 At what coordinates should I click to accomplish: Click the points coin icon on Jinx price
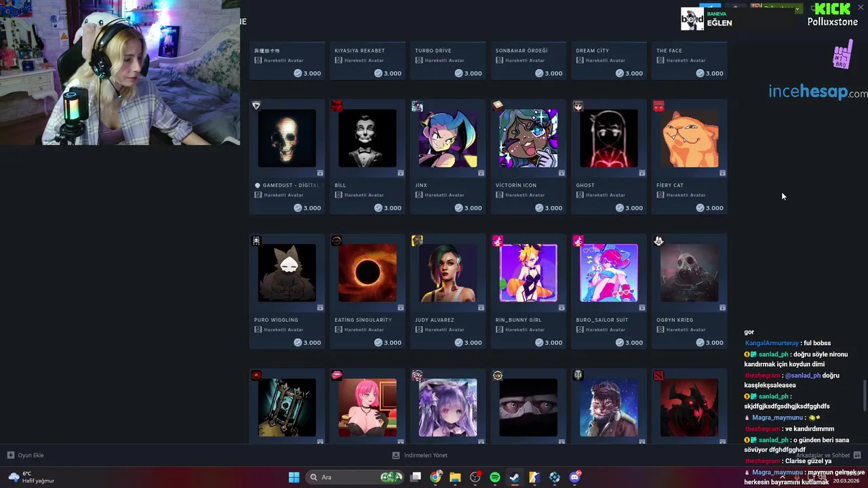click(459, 208)
